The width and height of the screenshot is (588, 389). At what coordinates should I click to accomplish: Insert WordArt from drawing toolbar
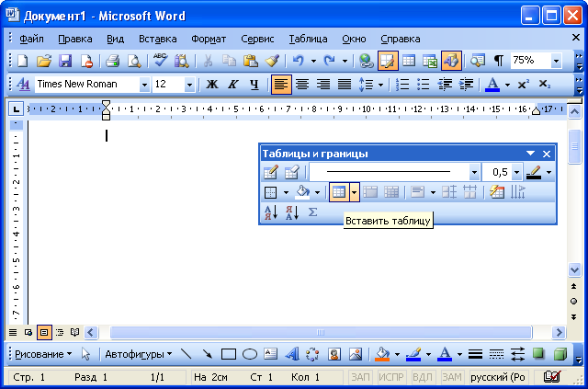point(292,354)
